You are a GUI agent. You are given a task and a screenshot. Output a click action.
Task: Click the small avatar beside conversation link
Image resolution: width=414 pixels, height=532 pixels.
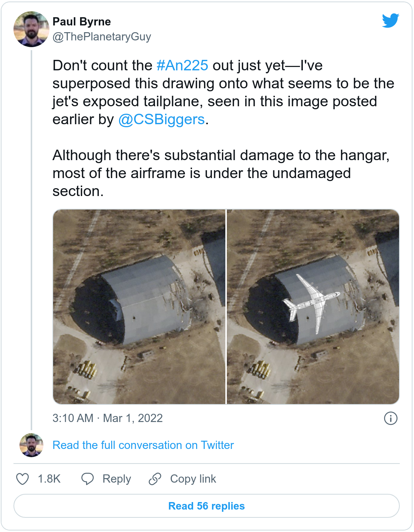[x=31, y=445]
